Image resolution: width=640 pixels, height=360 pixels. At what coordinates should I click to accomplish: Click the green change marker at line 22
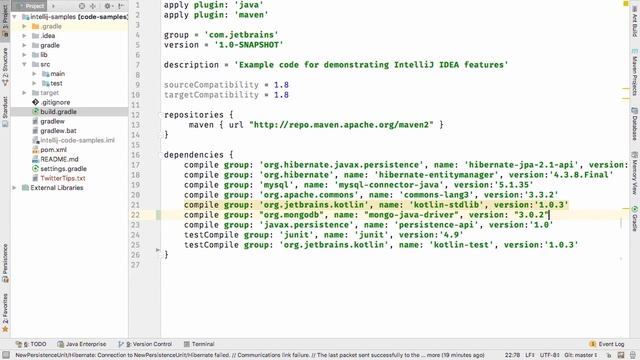158,215
